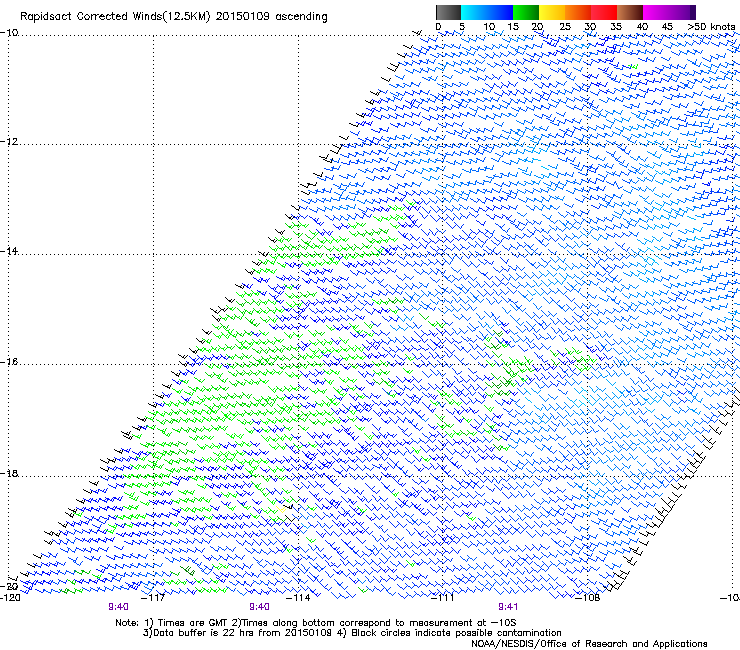The image size is (740, 650).
Task: Click the note about measurement at -10S
Action: point(373,623)
